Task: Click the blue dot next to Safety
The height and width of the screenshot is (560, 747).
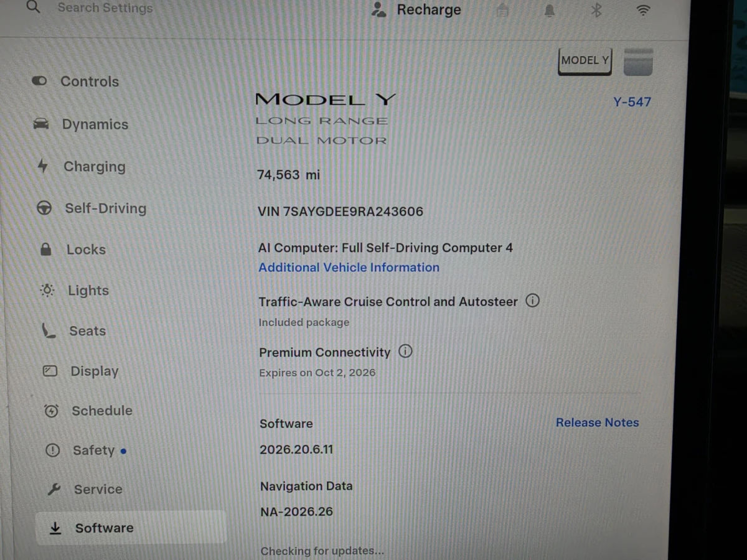Action: [x=123, y=451]
